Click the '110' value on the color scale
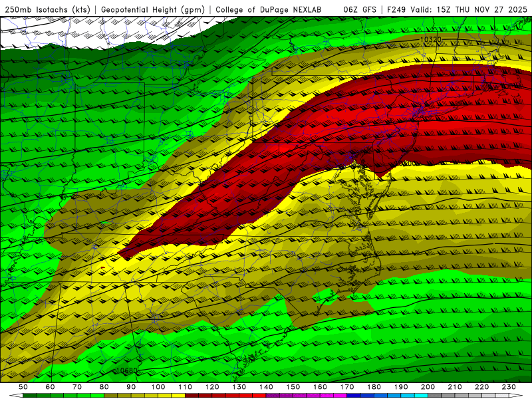 [x=185, y=387]
